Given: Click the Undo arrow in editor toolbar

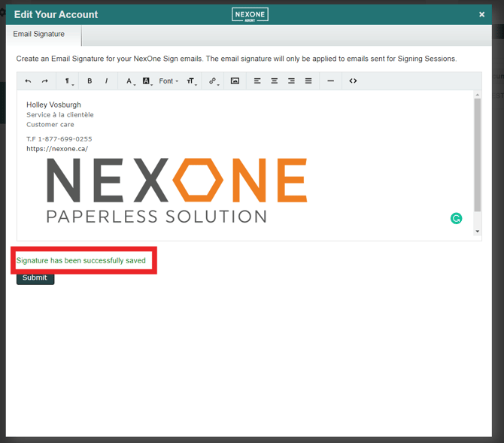Looking at the screenshot, I should point(29,81).
